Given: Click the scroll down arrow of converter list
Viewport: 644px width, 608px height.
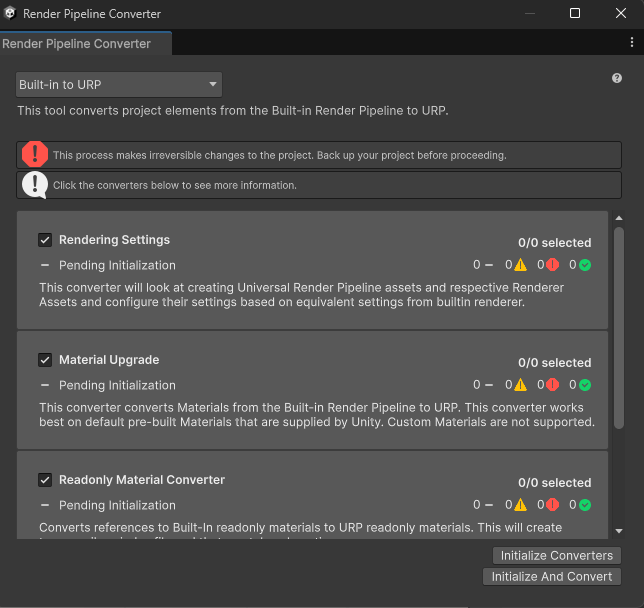Looking at the screenshot, I should point(619,531).
